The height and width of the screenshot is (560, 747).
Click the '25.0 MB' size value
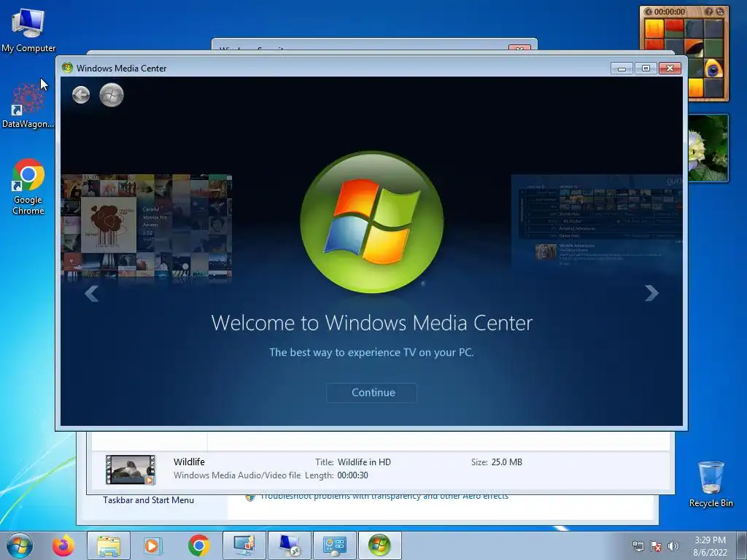click(506, 462)
